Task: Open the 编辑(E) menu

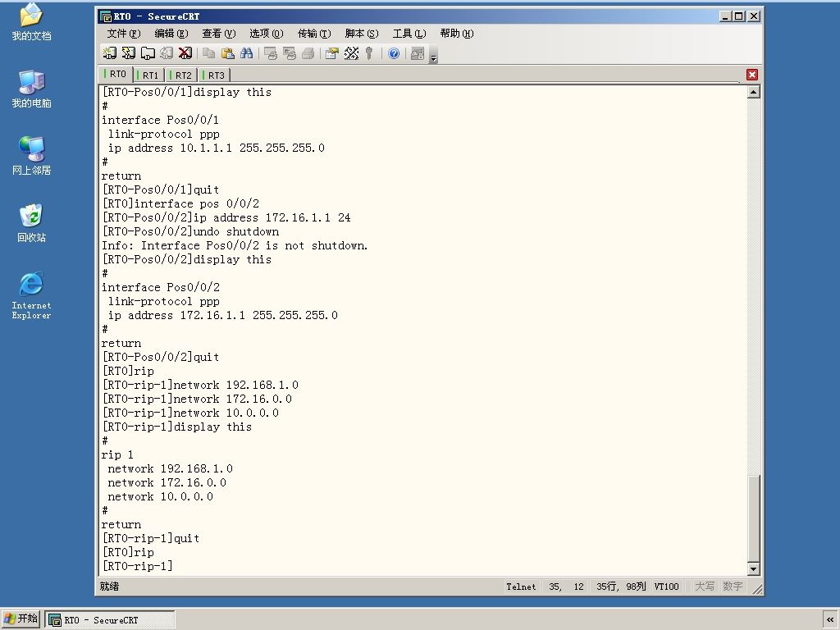Action: (171, 34)
